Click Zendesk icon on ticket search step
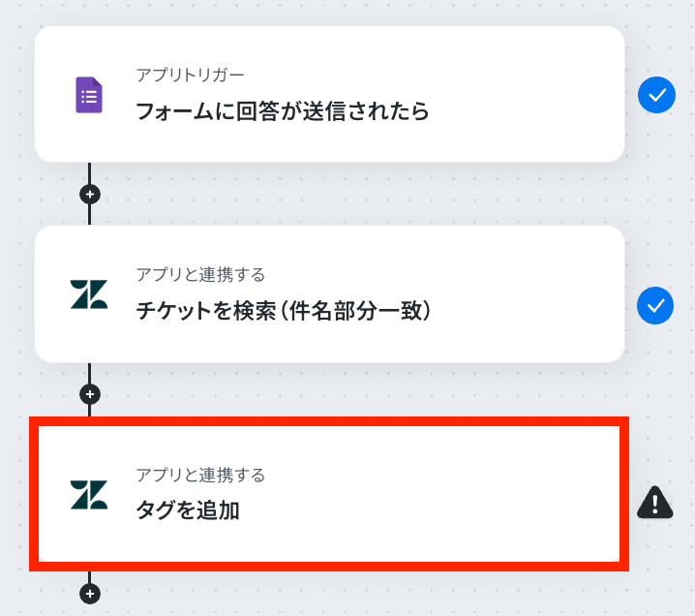This screenshot has height=616, width=695. pyautogui.click(x=89, y=294)
